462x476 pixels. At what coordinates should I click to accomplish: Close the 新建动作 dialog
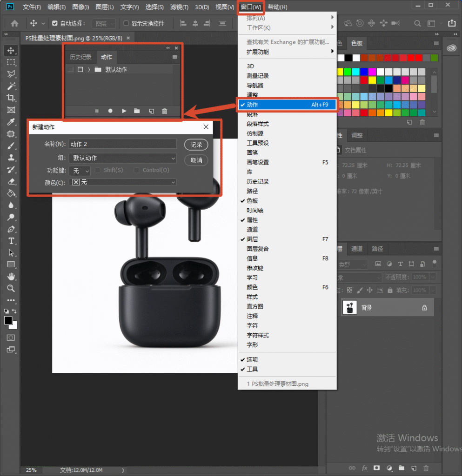coord(206,127)
